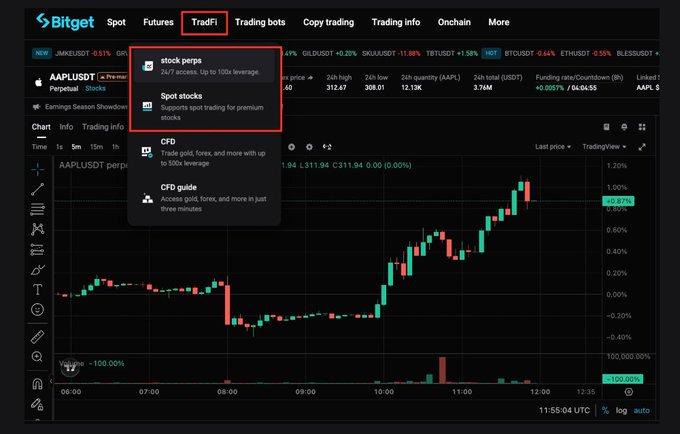Expand the chart to fullscreen

(x=642, y=147)
